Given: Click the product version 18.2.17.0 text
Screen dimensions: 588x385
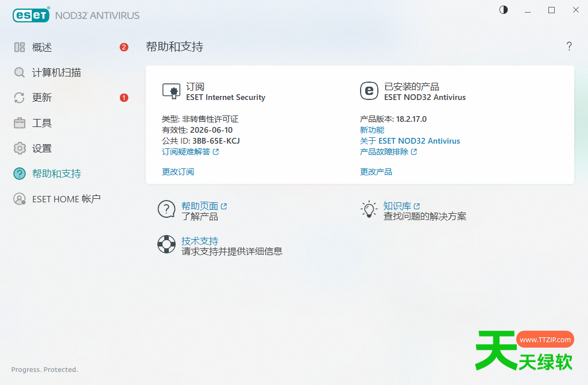Looking at the screenshot, I should 411,119.
